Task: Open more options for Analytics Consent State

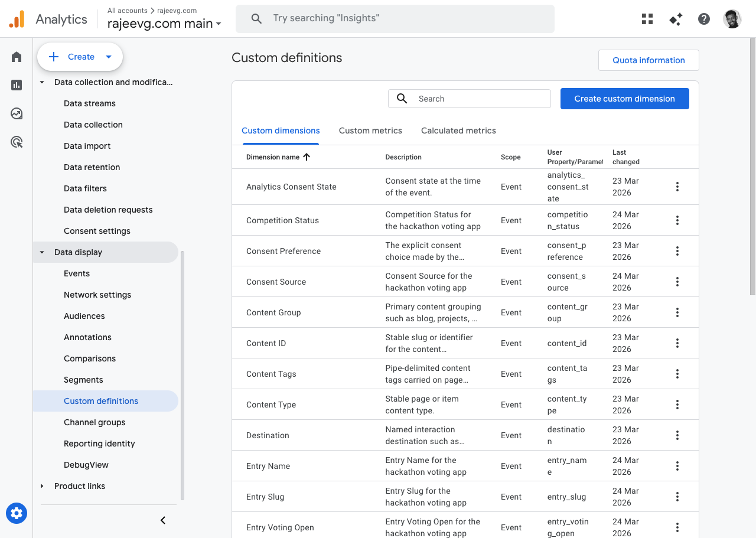Action: coord(677,187)
